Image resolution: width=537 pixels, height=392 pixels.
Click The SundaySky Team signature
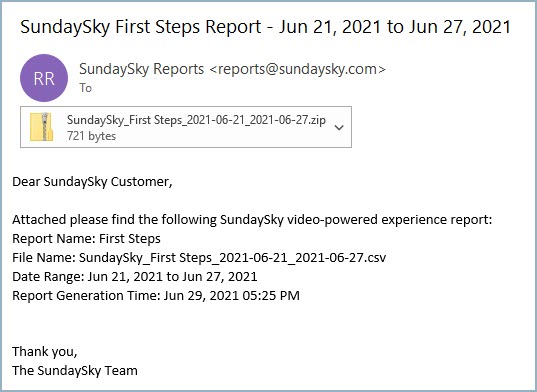click(75, 370)
